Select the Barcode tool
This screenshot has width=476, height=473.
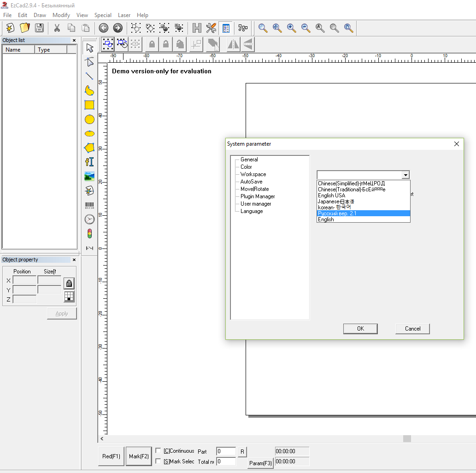point(89,205)
